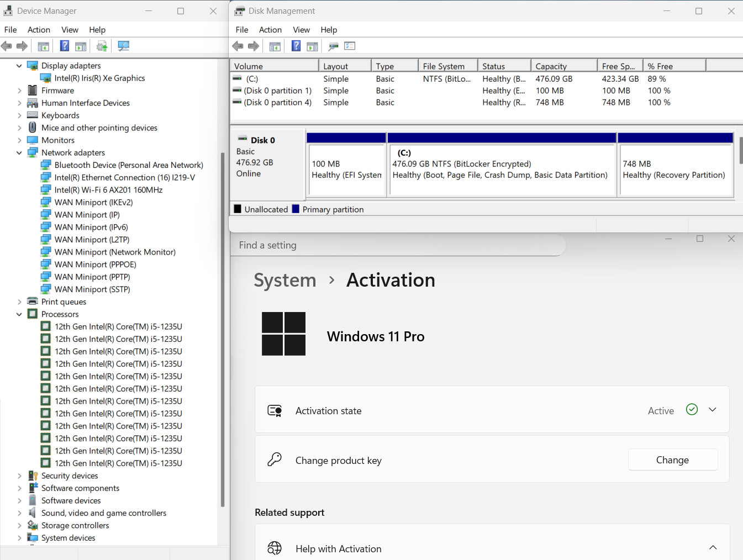This screenshot has width=743, height=560.
Task: Sort by File System column header
Action: click(x=448, y=66)
